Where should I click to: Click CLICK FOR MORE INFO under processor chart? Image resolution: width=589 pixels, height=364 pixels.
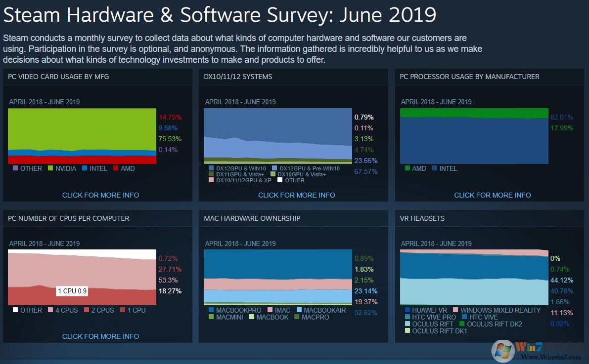coord(492,195)
